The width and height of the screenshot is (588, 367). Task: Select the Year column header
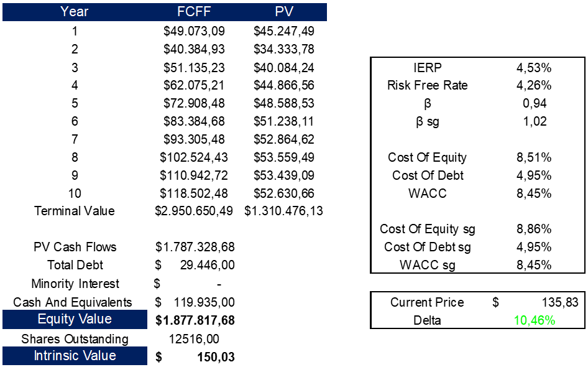(x=75, y=12)
